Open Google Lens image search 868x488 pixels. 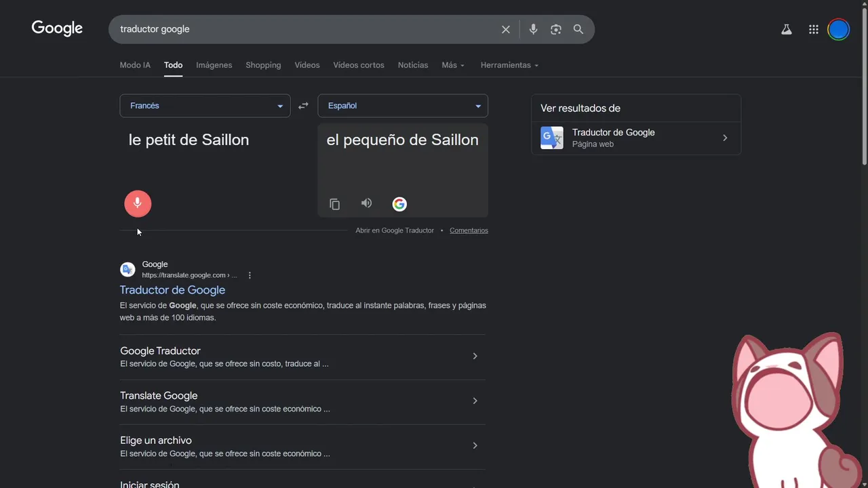click(x=556, y=29)
